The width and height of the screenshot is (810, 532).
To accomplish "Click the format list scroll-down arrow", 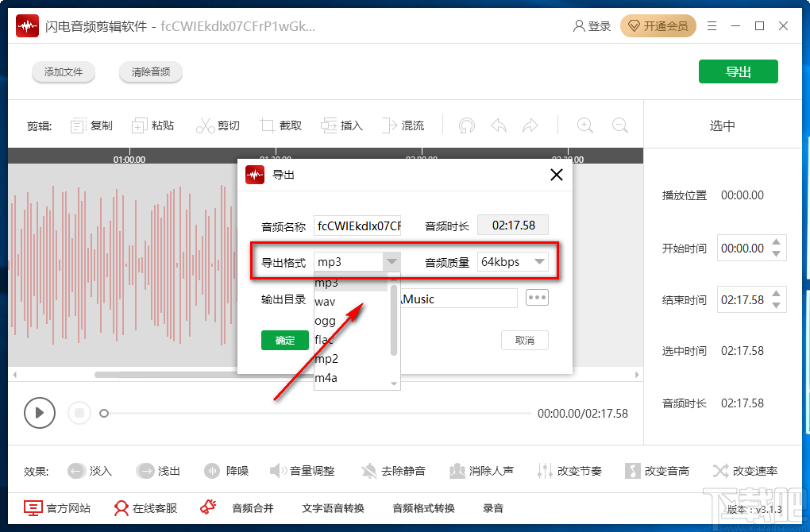I will click(x=394, y=384).
